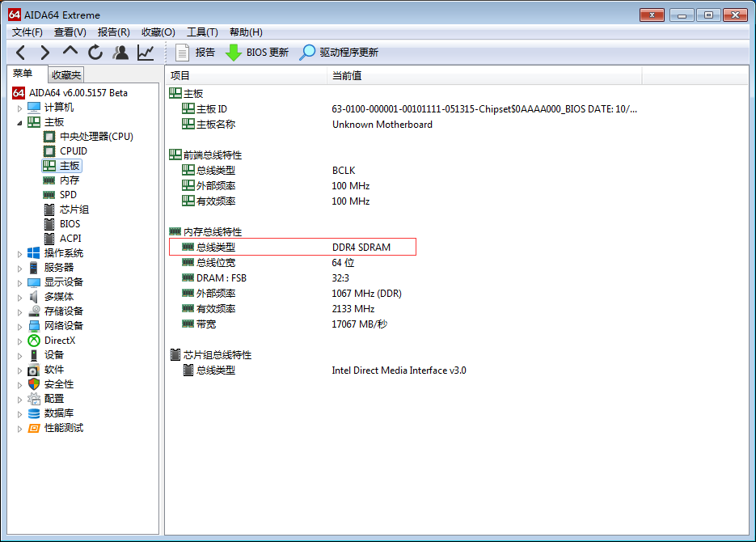Viewport: 756px width, 542px height.
Task: Go back with the left arrow toolbar icon
Action: [x=20, y=53]
